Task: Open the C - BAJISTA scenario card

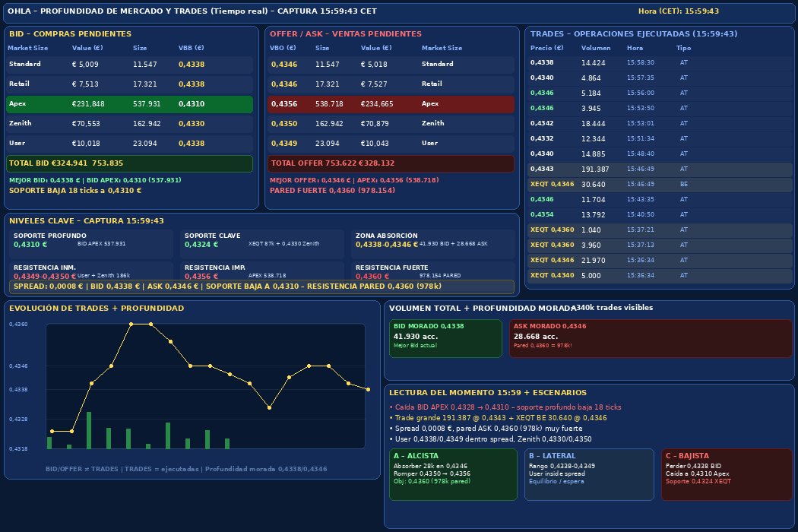Action: click(x=727, y=474)
